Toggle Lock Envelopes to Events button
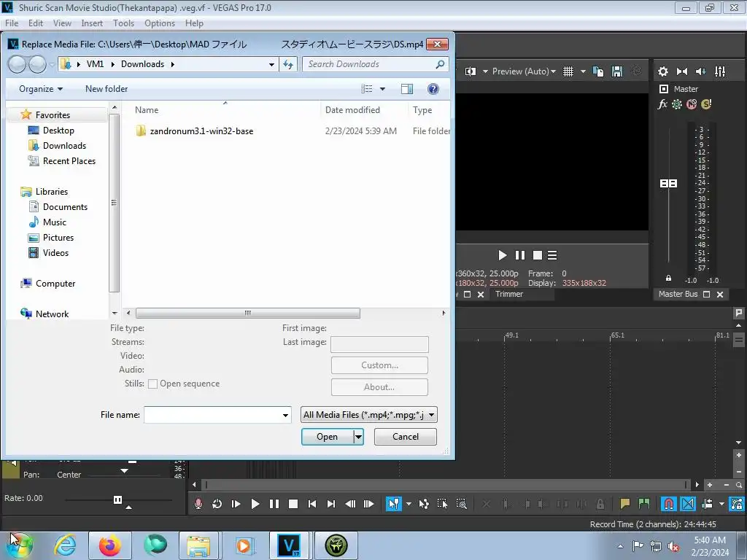 tap(737, 504)
